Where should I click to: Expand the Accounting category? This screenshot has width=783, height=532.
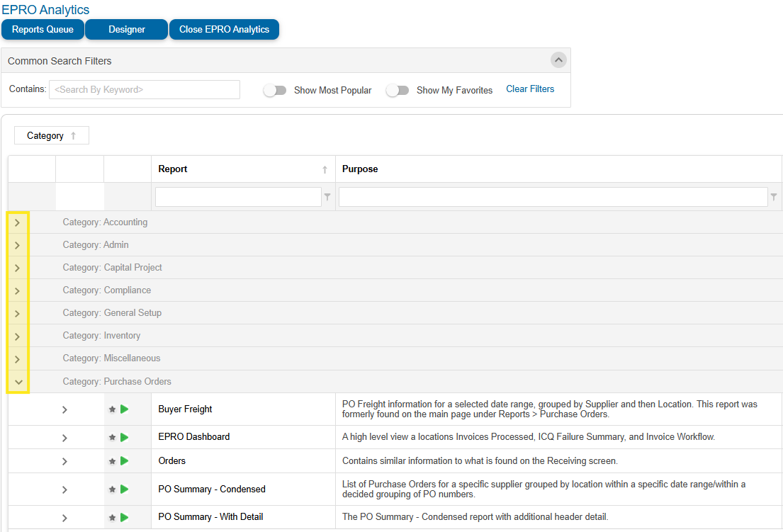click(x=18, y=222)
